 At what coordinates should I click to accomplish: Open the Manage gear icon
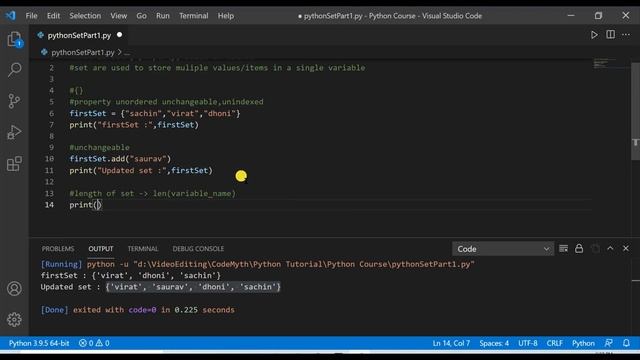tap(14, 320)
